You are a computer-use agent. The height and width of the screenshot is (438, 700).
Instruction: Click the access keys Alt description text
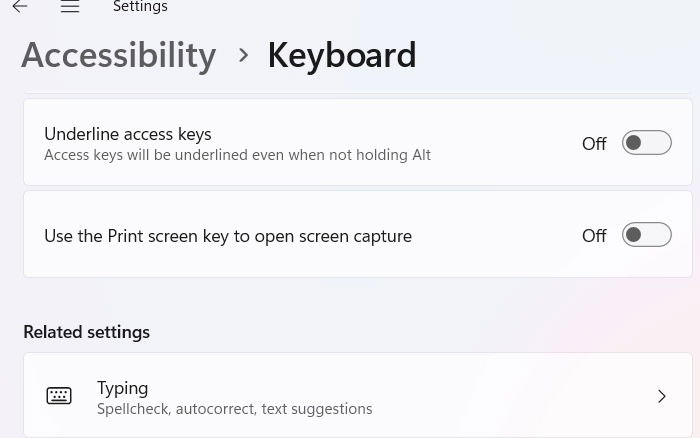pyautogui.click(x=237, y=155)
